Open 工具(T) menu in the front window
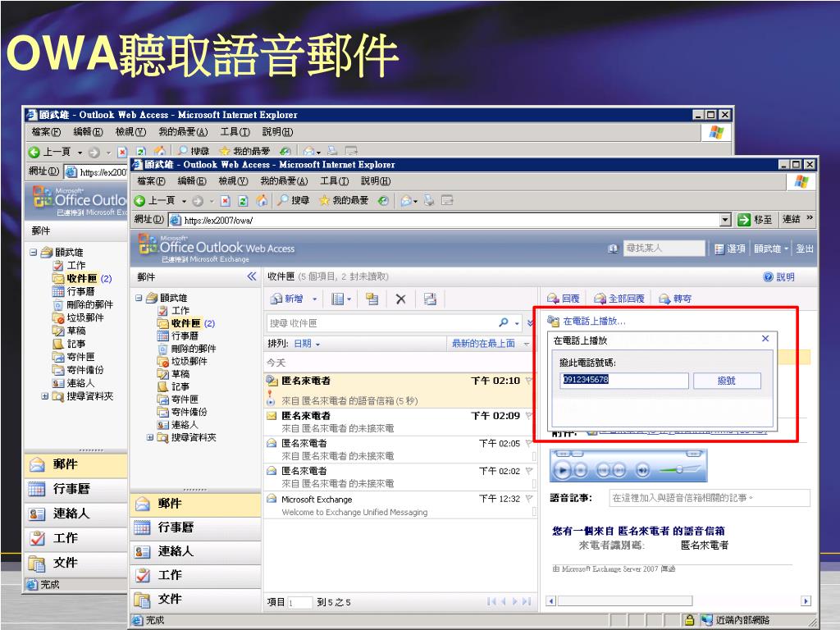The image size is (840, 630). point(335,181)
